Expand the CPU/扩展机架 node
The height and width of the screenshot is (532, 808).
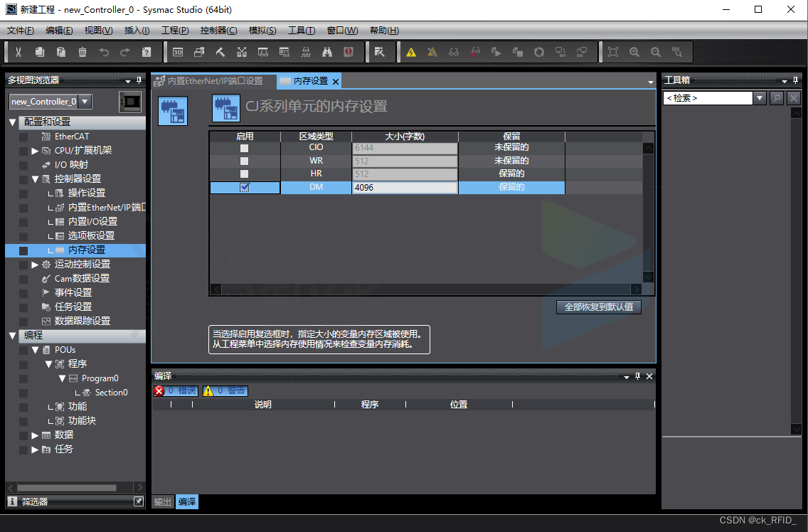[x=35, y=151]
